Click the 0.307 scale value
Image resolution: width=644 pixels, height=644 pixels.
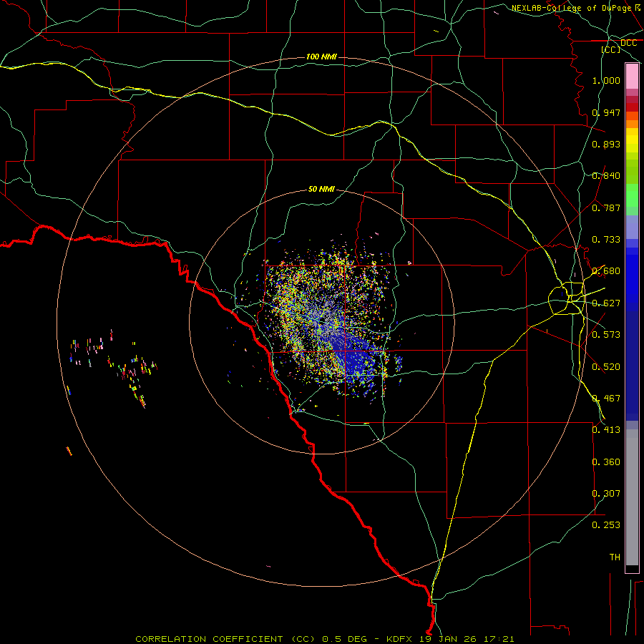point(606,494)
